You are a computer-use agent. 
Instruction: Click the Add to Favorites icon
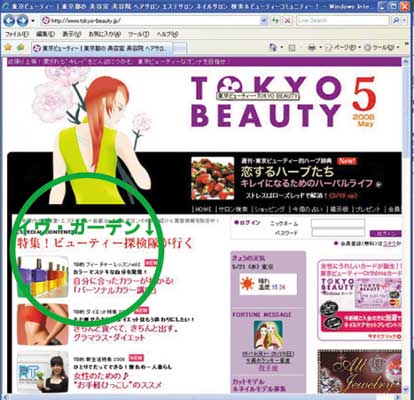pyautogui.click(x=21, y=47)
